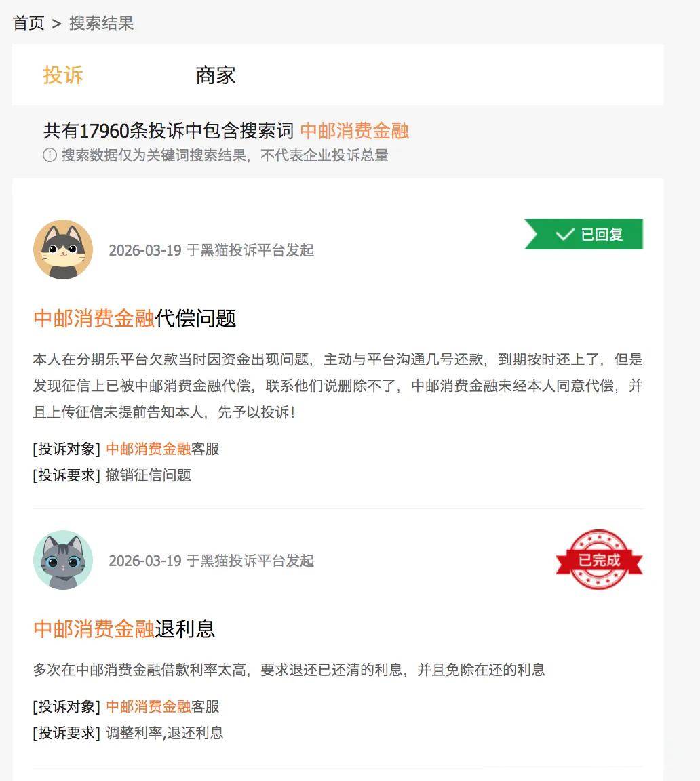This screenshot has width=700, height=781.
Task: Click 撤销征信问题 complaint request text
Action: point(149,475)
